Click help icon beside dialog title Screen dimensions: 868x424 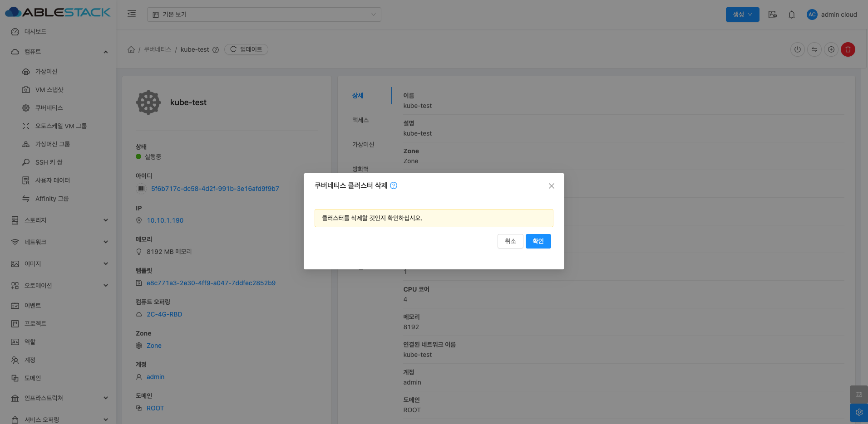[x=394, y=185]
